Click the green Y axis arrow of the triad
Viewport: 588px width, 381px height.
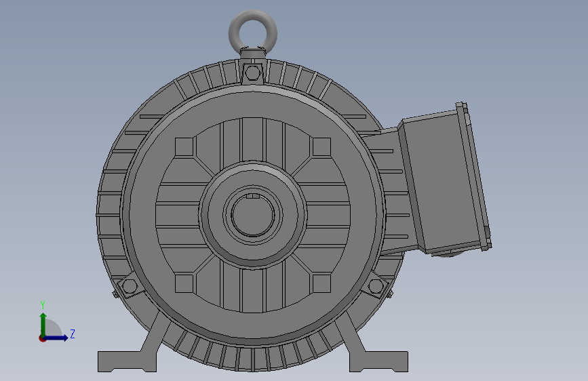[43, 323]
